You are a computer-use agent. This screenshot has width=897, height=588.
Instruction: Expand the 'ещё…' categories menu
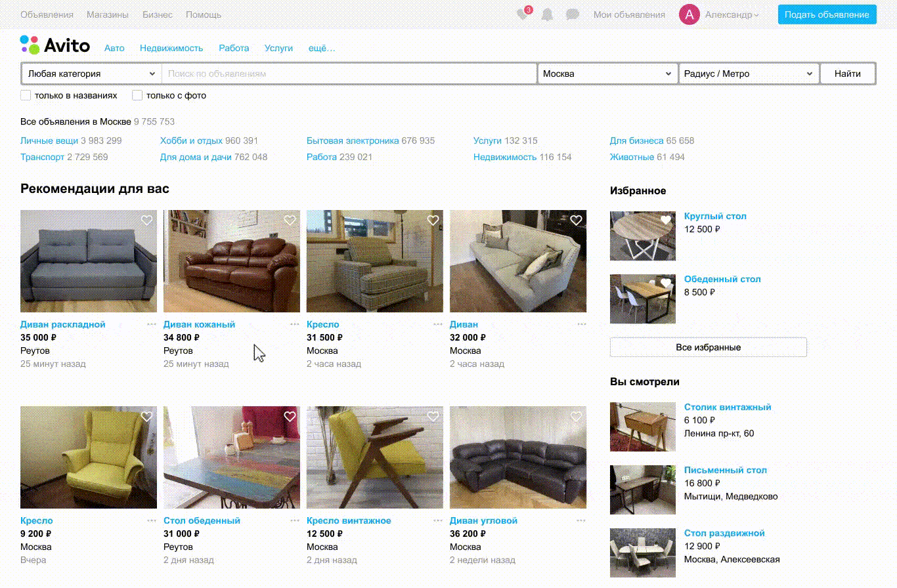click(x=322, y=48)
